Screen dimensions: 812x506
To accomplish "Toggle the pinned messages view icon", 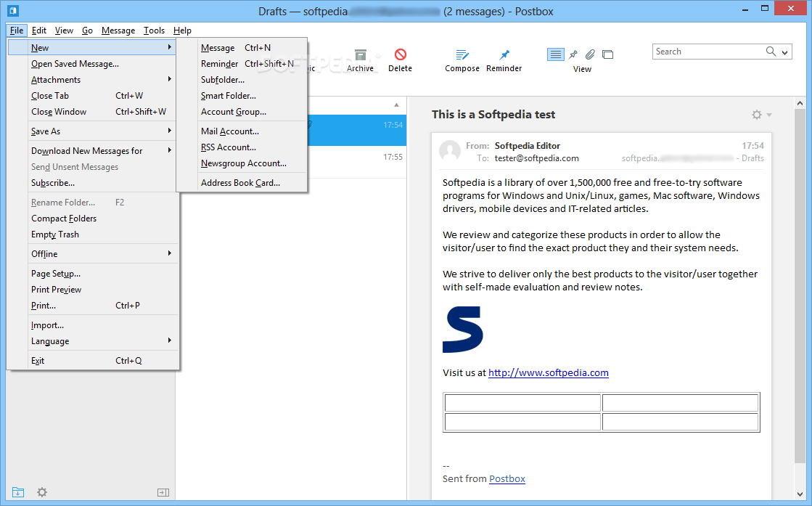I will point(573,54).
